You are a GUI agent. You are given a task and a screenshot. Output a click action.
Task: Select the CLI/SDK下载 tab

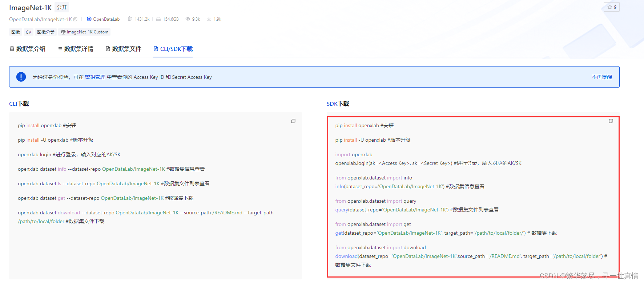pyautogui.click(x=173, y=49)
